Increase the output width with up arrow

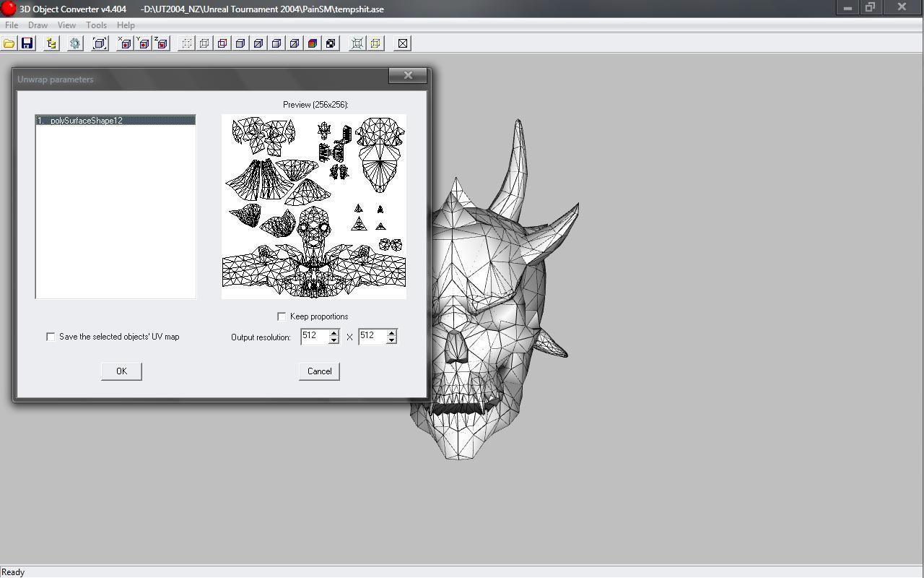pos(334,333)
